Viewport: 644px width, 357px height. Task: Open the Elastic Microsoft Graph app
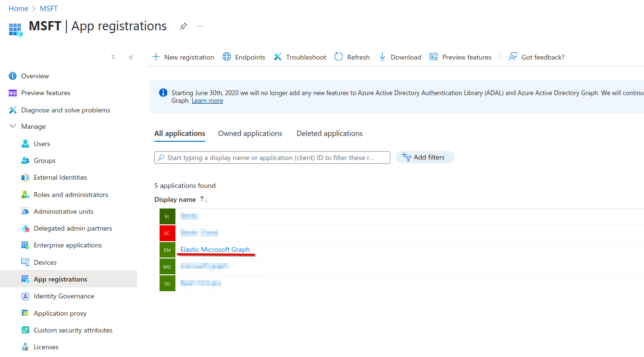point(216,249)
